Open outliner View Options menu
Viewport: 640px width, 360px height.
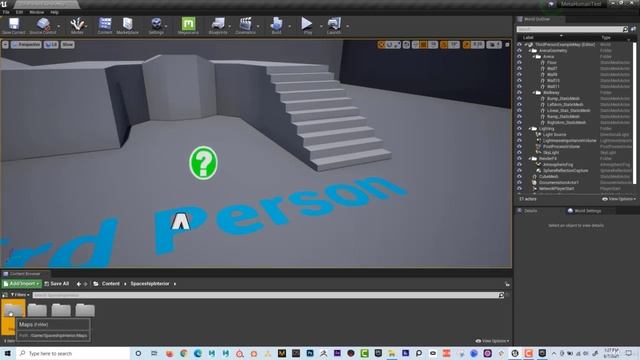[619, 199]
